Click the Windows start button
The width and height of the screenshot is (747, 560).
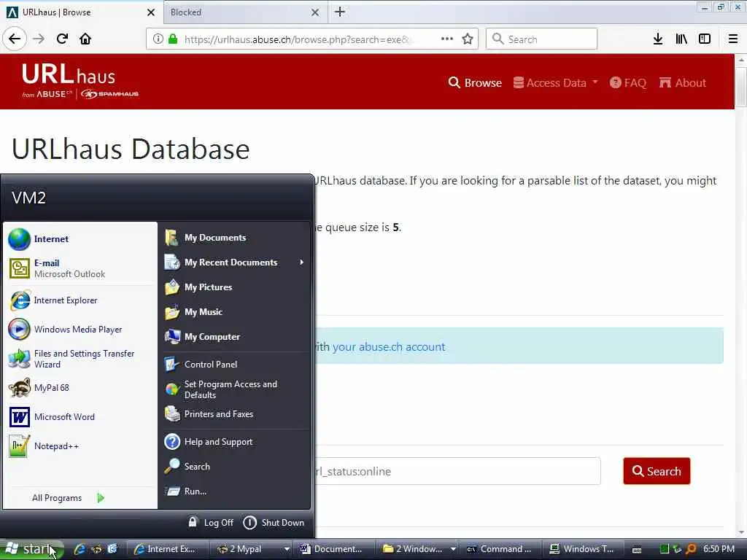31,549
